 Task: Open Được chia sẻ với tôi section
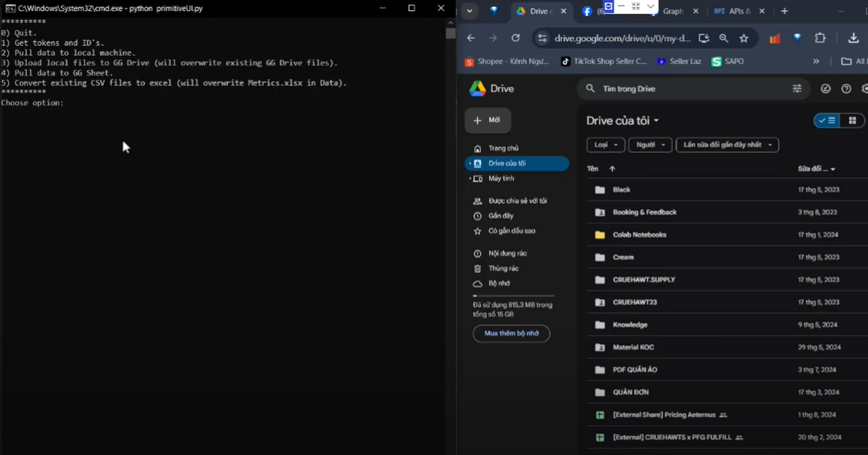(517, 201)
